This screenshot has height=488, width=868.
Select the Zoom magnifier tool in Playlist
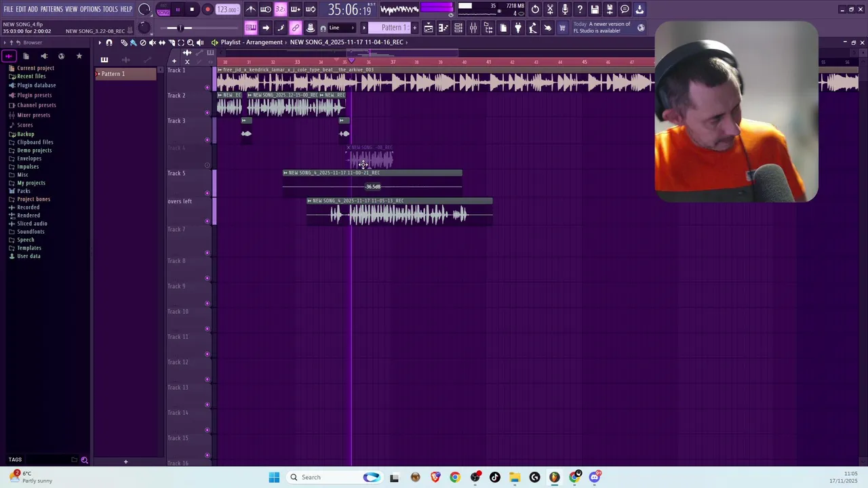190,43
